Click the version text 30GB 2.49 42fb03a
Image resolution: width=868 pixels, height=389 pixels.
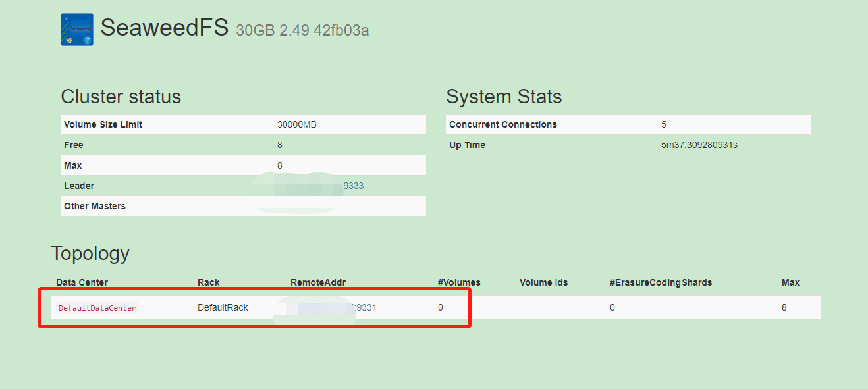tap(302, 30)
